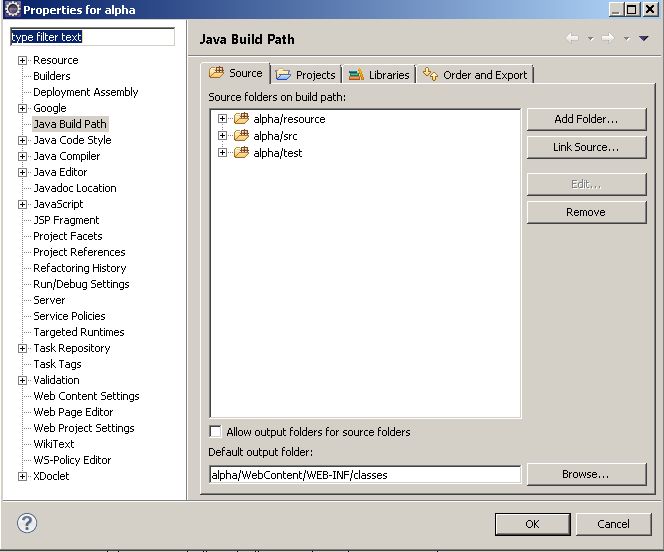Select Web Content Settings tree item

(x=86, y=396)
